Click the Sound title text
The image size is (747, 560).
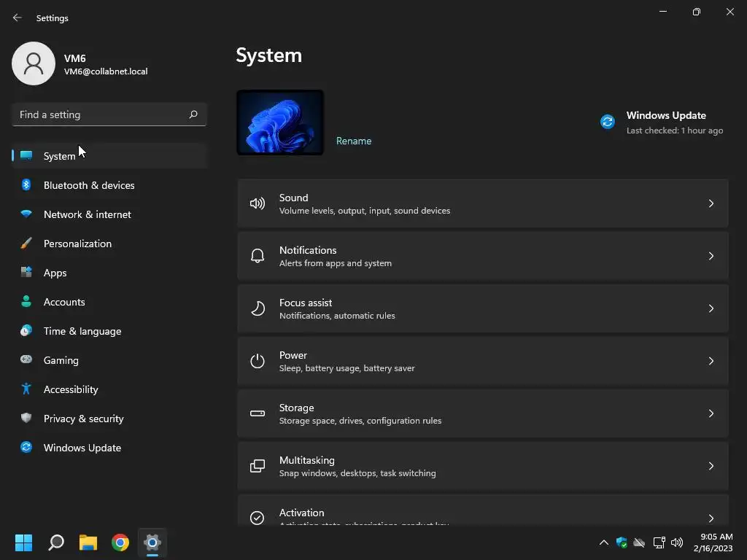(x=293, y=198)
